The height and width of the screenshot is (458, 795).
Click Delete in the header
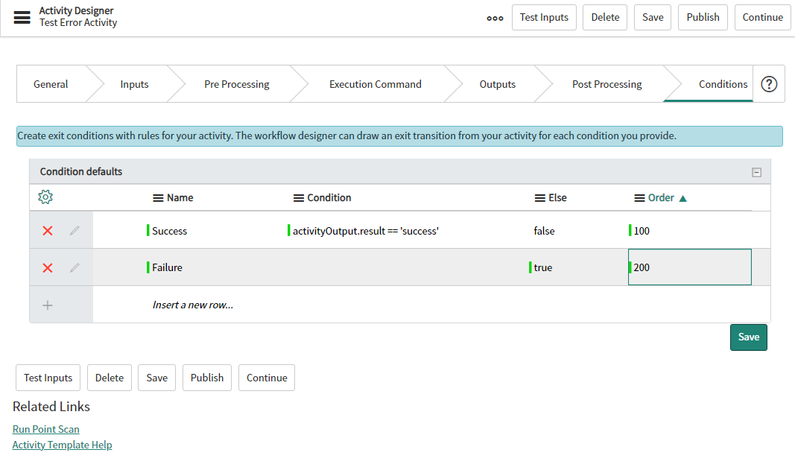click(605, 17)
